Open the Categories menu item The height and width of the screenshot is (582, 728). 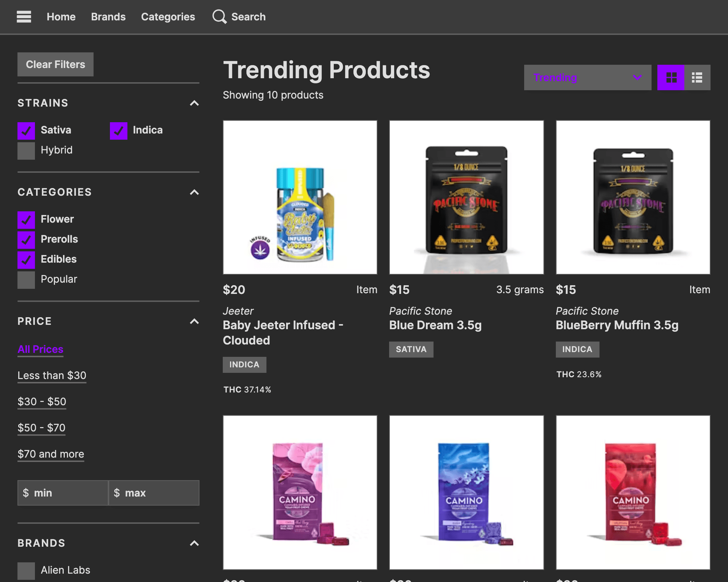click(168, 17)
